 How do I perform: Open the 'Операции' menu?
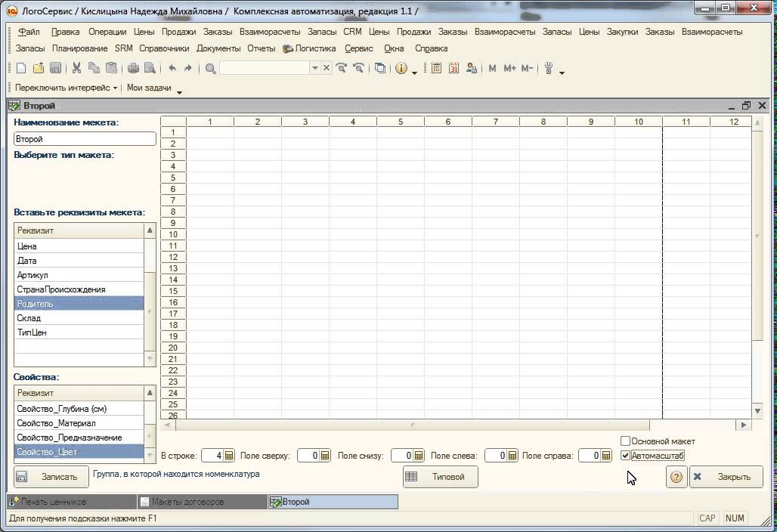[x=107, y=32]
